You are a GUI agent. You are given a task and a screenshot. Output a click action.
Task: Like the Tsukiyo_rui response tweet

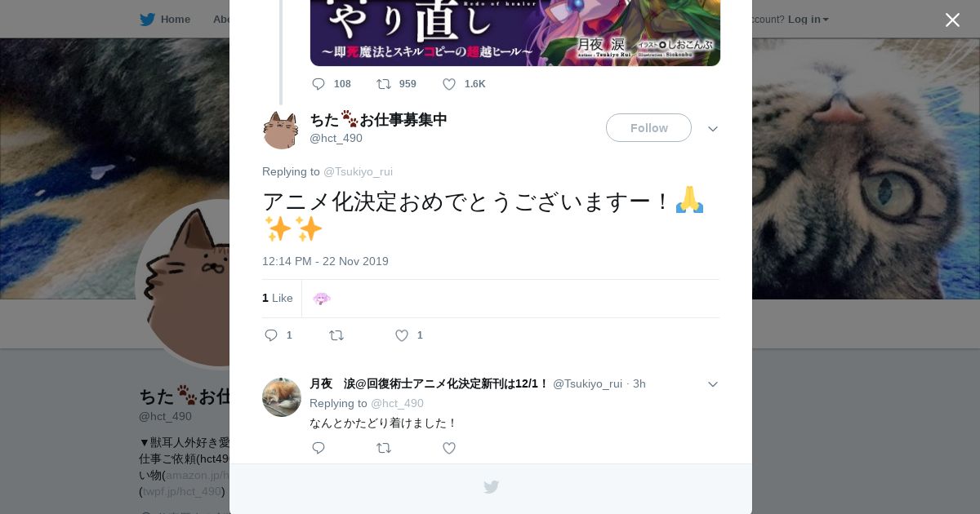point(449,448)
